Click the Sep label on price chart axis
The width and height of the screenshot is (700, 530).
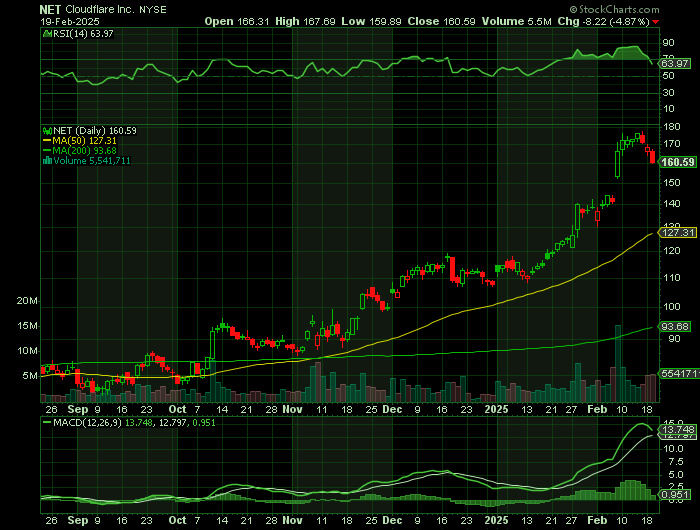pyautogui.click(x=78, y=409)
